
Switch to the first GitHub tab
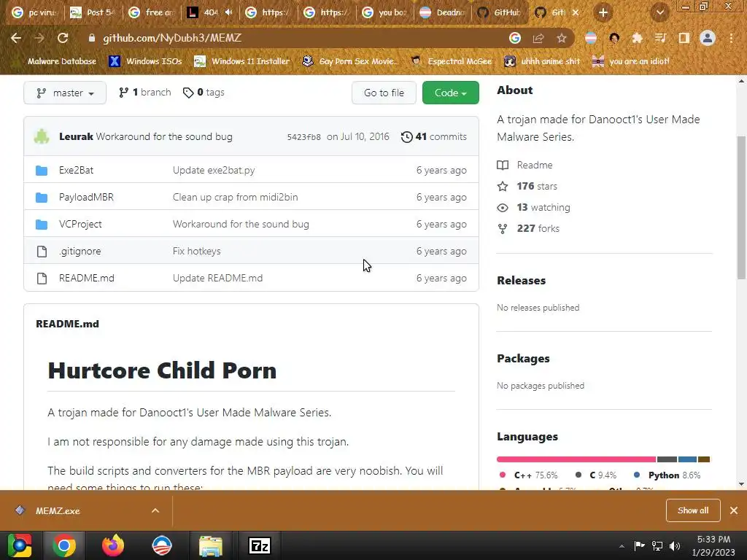tap(500, 12)
